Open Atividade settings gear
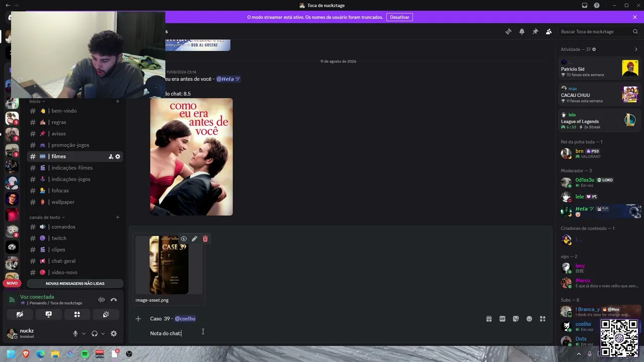Viewport: 644px width, 362px height. [x=594, y=49]
